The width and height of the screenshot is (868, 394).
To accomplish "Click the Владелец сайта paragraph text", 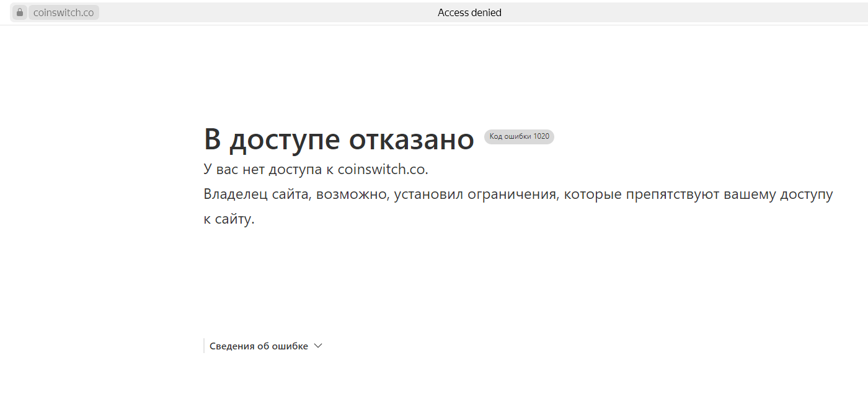I will pos(518,206).
